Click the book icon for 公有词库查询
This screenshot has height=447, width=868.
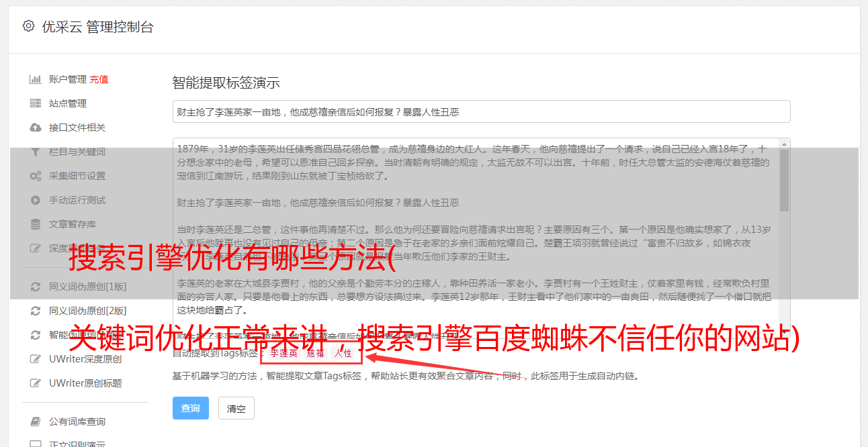click(36, 421)
